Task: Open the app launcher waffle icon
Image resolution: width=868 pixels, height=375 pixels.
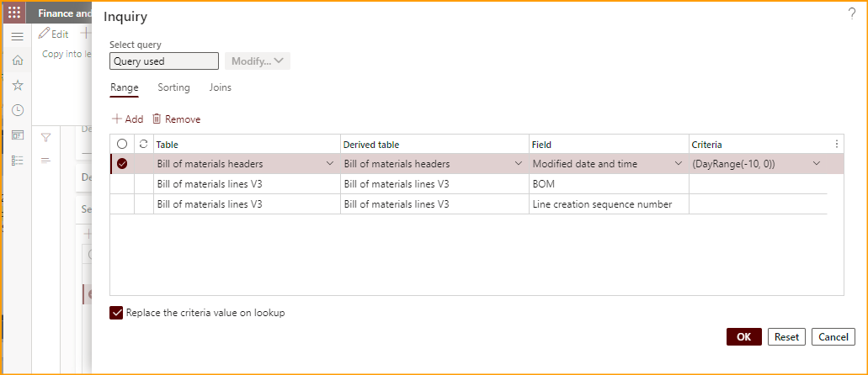Action: click(14, 13)
